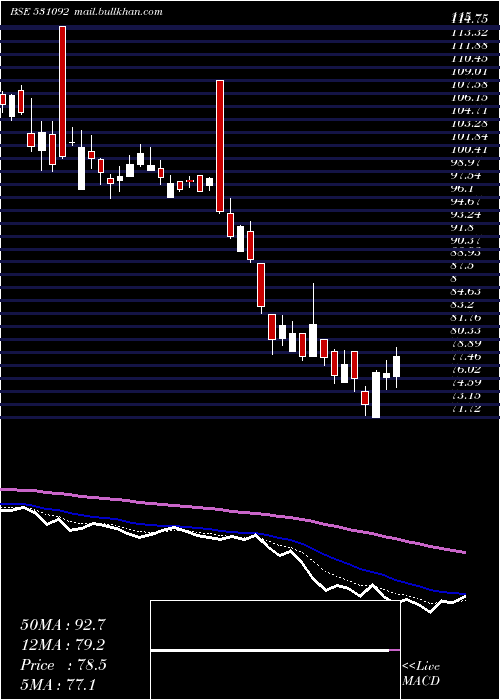Click the Price : 78.5 readout
Viewport: 500px width, 700px height.
63,665
